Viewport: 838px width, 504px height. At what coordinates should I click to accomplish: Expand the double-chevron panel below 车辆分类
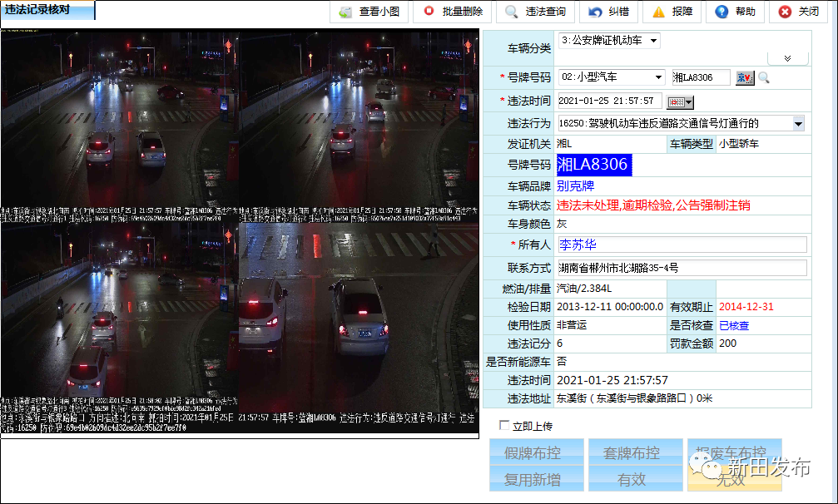(x=788, y=58)
